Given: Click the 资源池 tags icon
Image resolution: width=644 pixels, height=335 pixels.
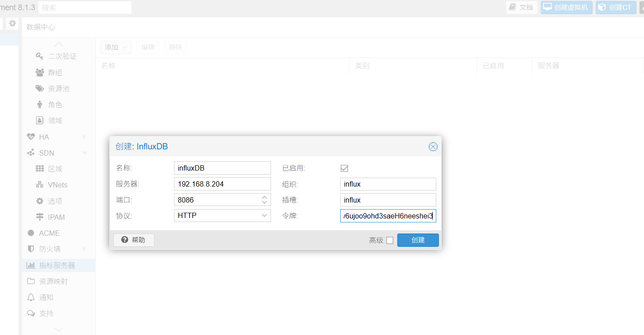Looking at the screenshot, I should pyautogui.click(x=39, y=89).
